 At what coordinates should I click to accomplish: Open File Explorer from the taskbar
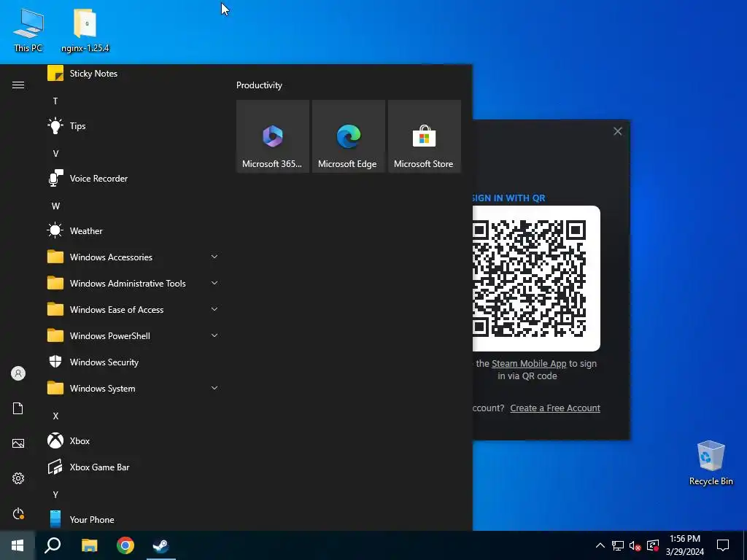point(90,545)
